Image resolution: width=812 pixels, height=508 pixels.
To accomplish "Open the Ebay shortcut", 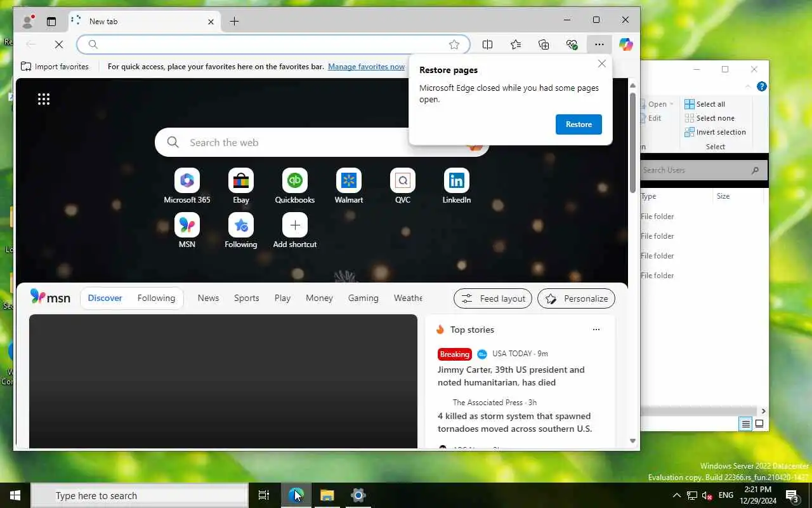I will (x=241, y=187).
